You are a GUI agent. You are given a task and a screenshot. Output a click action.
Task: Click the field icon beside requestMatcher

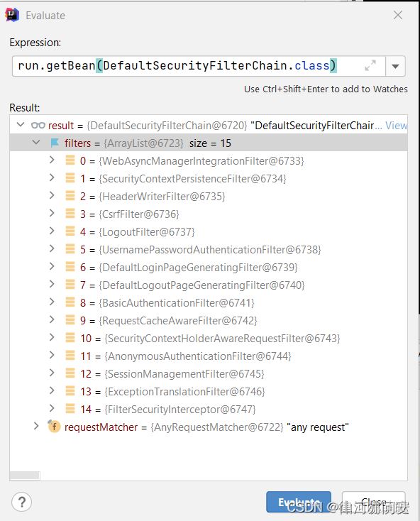[54, 427]
